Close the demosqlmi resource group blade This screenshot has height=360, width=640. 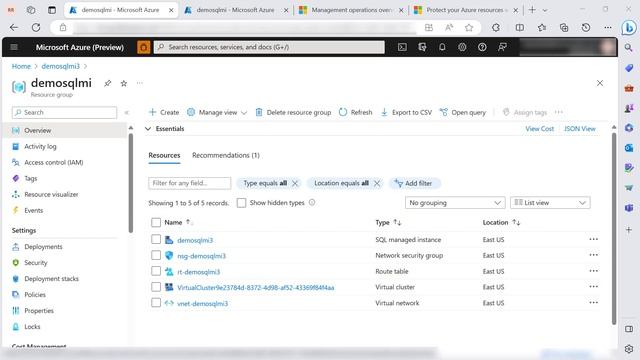tap(600, 83)
